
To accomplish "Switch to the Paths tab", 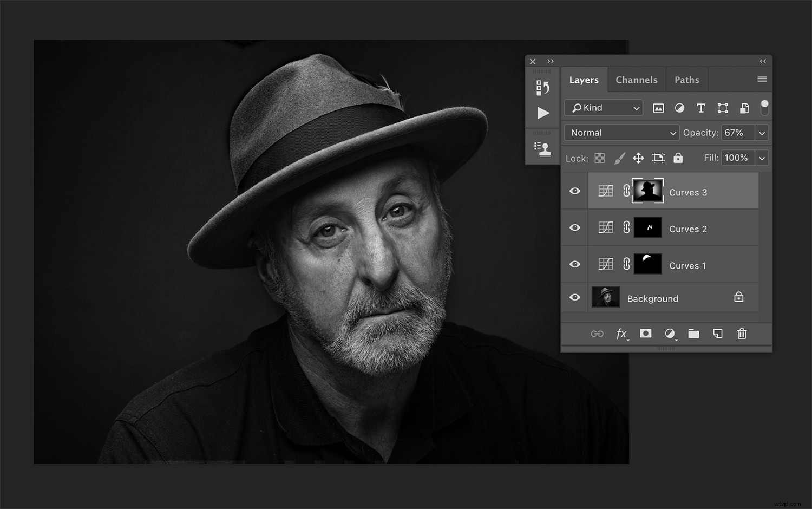I will click(x=686, y=79).
